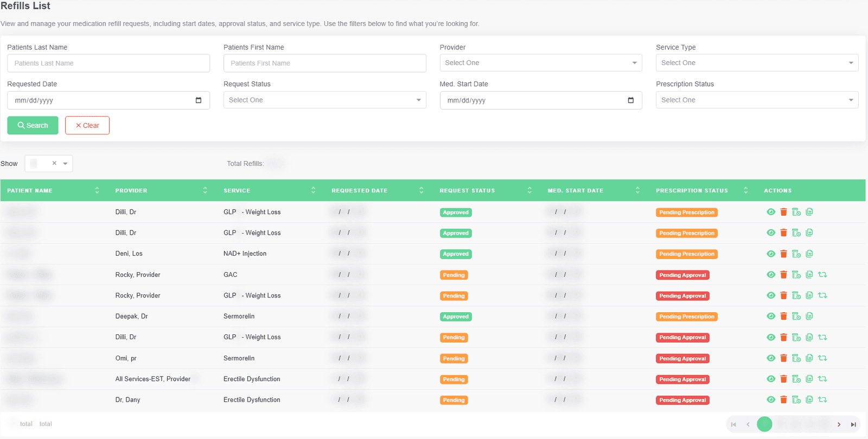Open copy document icon for Deepak, Dr row
868x439 pixels.
[x=809, y=316]
